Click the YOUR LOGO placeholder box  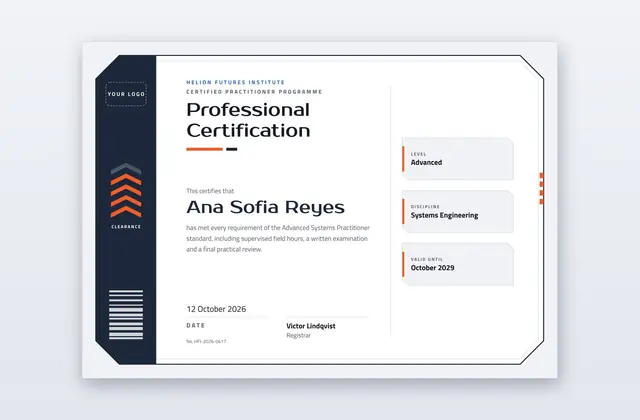(126, 94)
